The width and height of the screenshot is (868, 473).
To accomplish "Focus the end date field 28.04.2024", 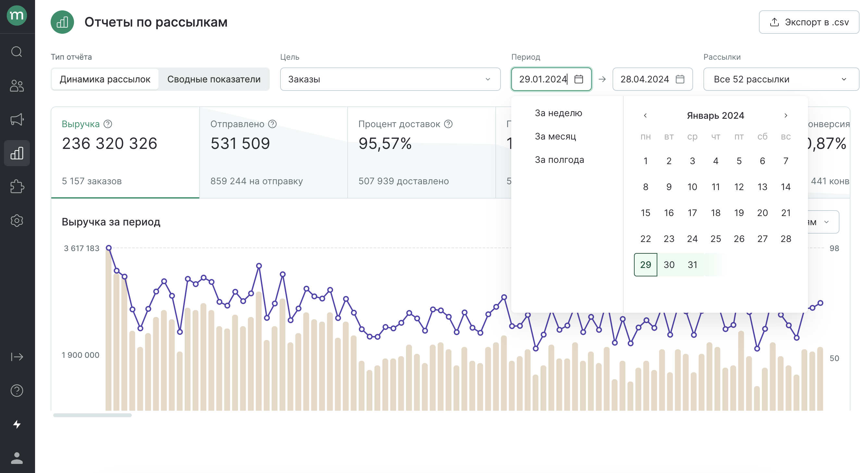I will (x=653, y=79).
